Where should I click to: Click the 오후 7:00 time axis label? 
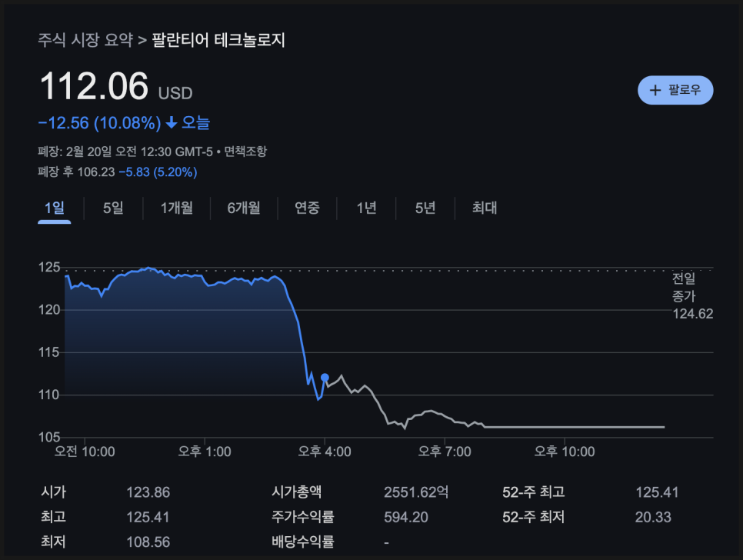(445, 452)
